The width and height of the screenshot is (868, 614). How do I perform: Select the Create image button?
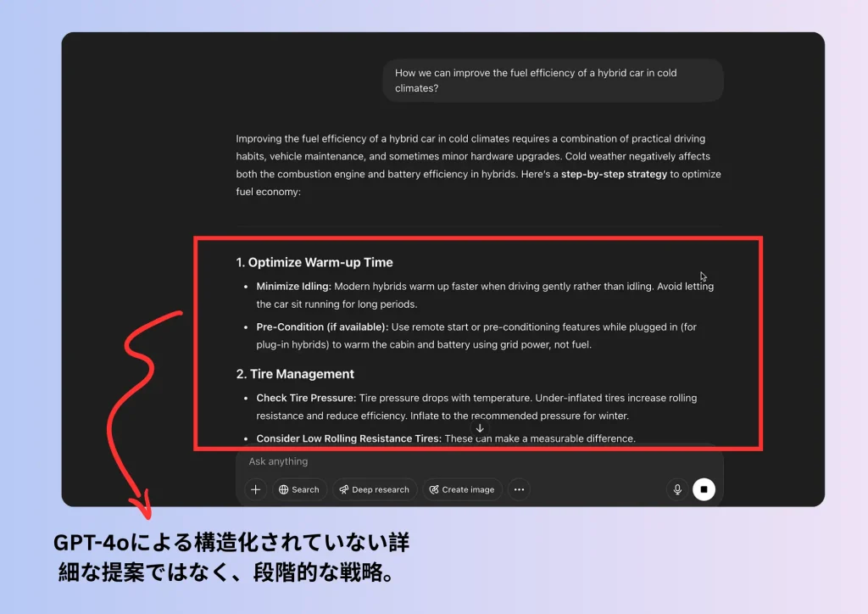pos(462,489)
